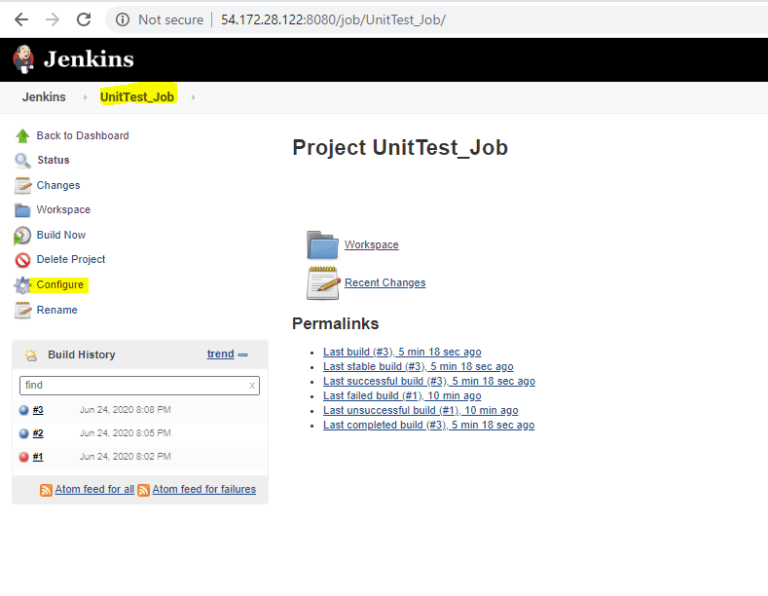The width and height of the screenshot is (768, 596).
Task: Select Delete Project in the sidebar
Action: 71,260
